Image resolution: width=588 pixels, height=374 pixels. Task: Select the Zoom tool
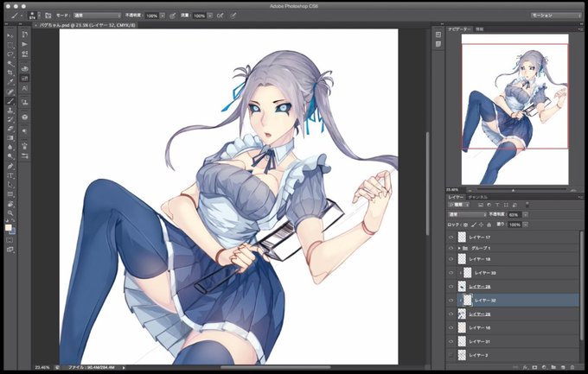[10, 213]
